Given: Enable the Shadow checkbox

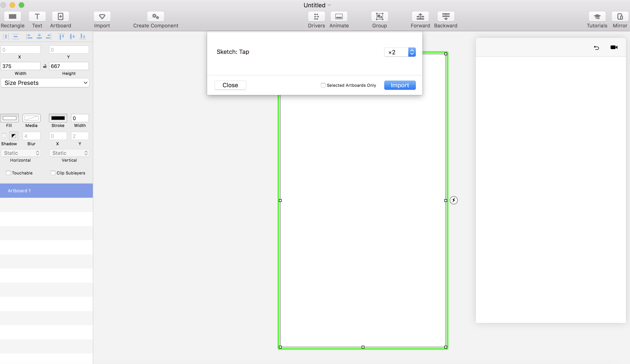Looking at the screenshot, I should [4, 136].
